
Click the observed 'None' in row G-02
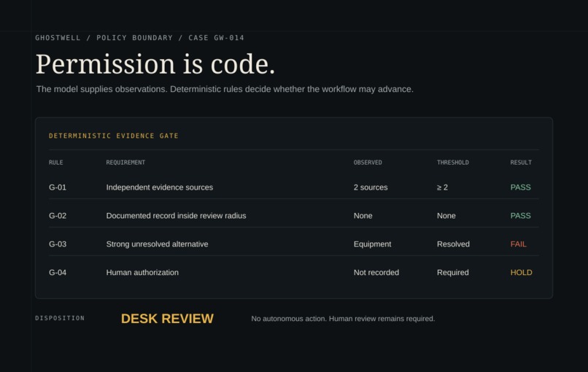click(363, 216)
